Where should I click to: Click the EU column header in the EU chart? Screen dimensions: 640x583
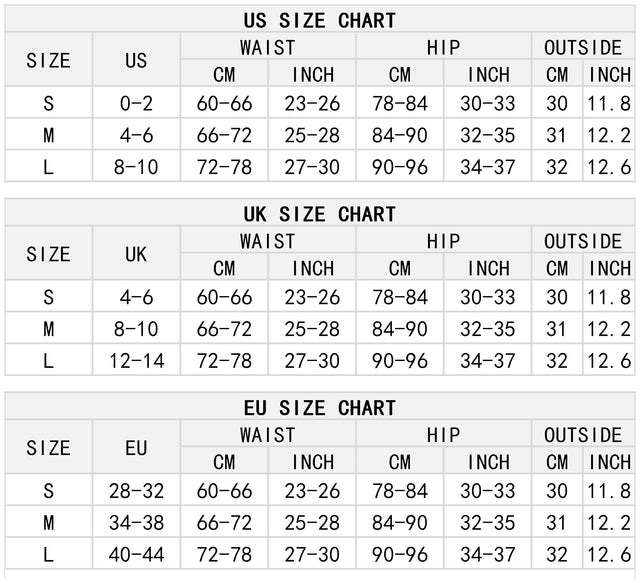tap(136, 448)
